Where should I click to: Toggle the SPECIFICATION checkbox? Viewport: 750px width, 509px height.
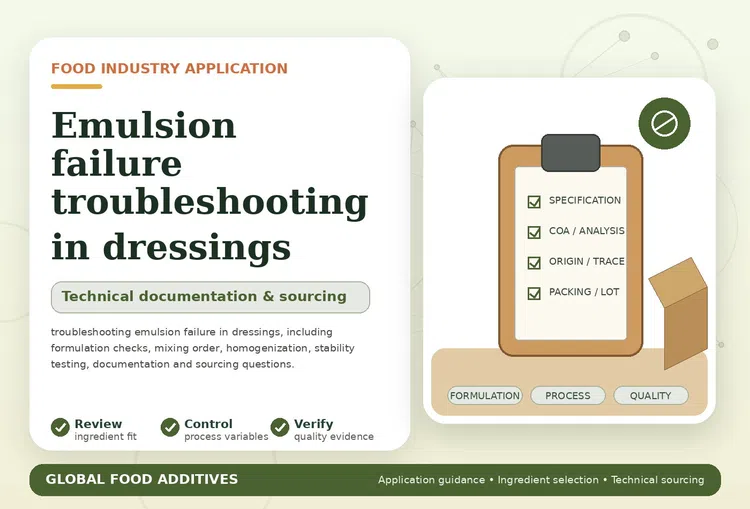click(534, 201)
